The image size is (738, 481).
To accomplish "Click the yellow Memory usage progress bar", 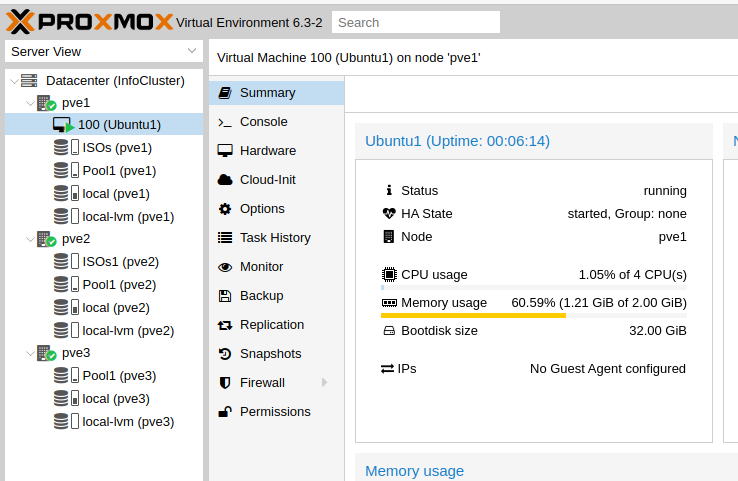I will coord(534,316).
